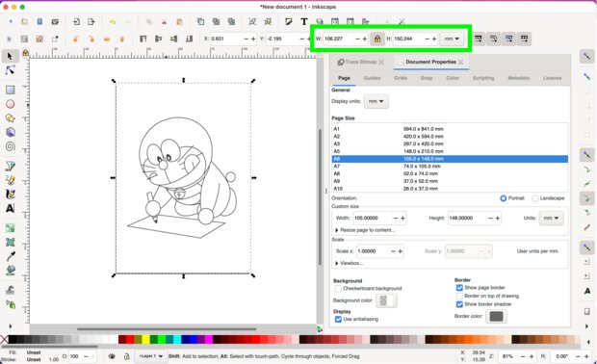Open Text and Font dialog (T icon)
This screenshot has height=364, width=597.
click(304, 22)
